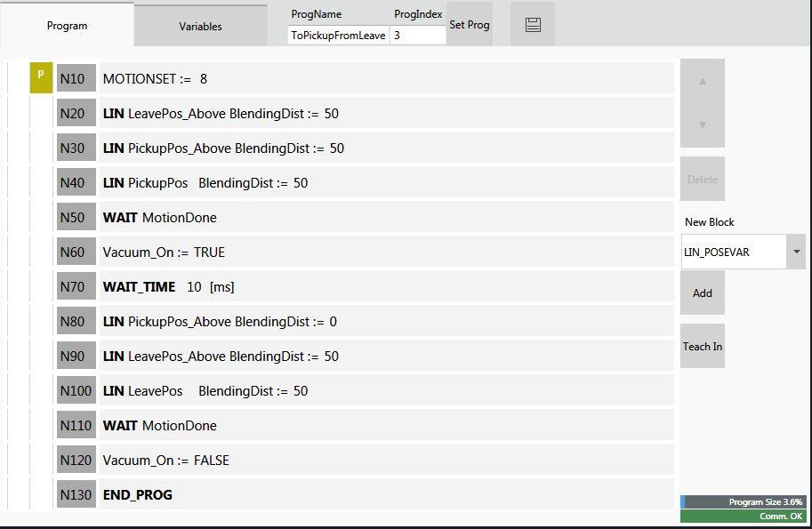Open the New Block dropdown arrow
This screenshot has height=529, width=812.
click(796, 252)
